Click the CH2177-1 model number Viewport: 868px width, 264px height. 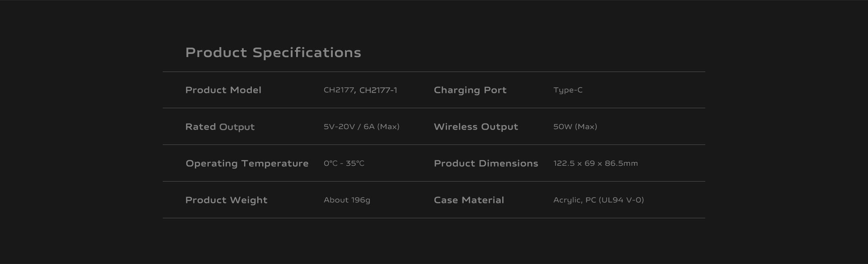[378, 90]
